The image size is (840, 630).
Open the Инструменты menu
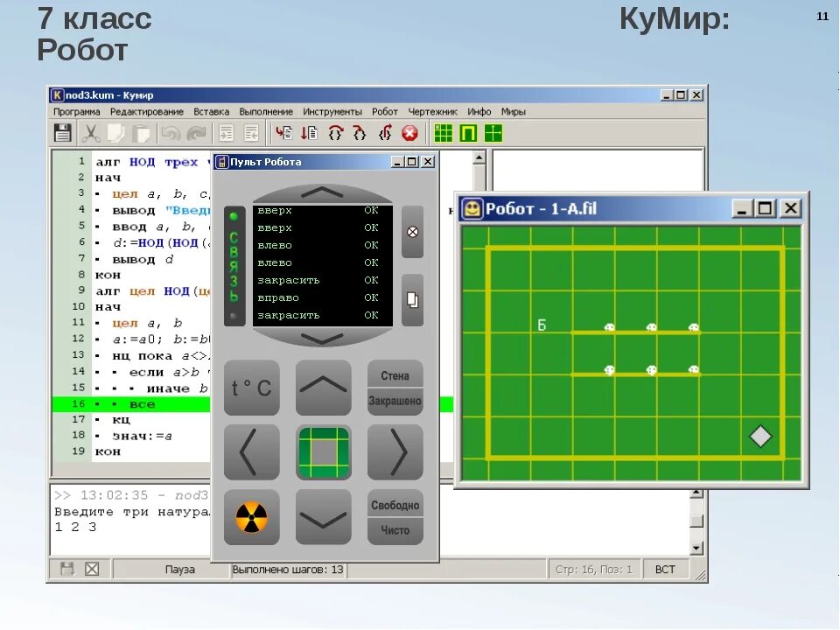point(332,111)
